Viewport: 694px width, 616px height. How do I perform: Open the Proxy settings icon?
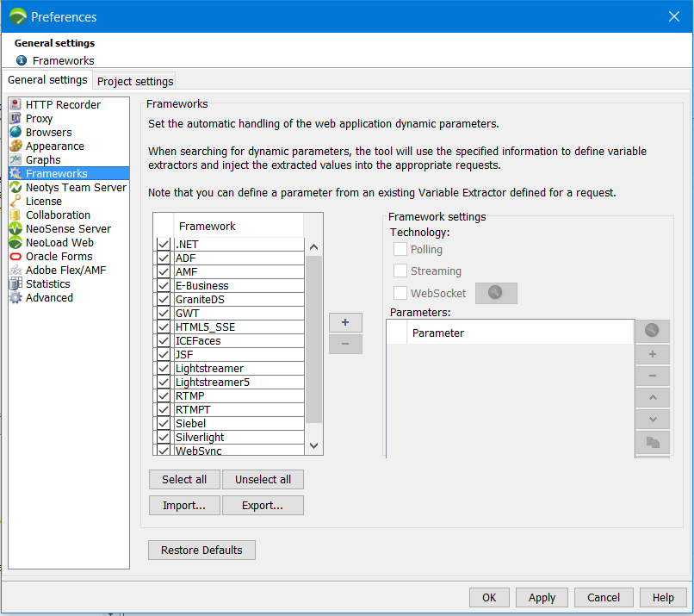point(15,119)
